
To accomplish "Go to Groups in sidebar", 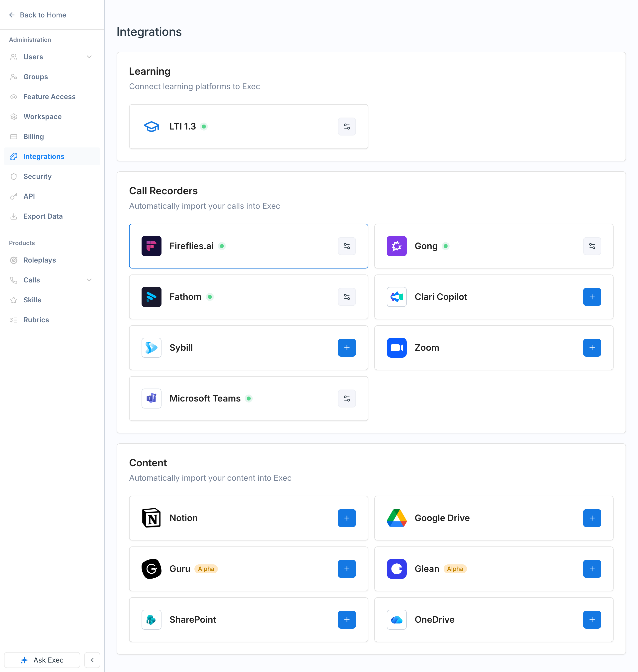I will click(52, 77).
